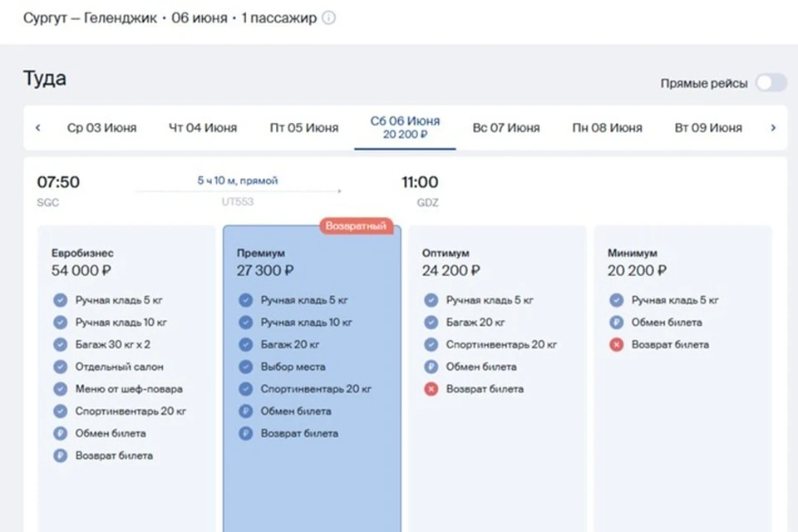Switch to Пт 05 Июня date tab
This screenshot has height=532, width=798.
pyautogui.click(x=304, y=128)
